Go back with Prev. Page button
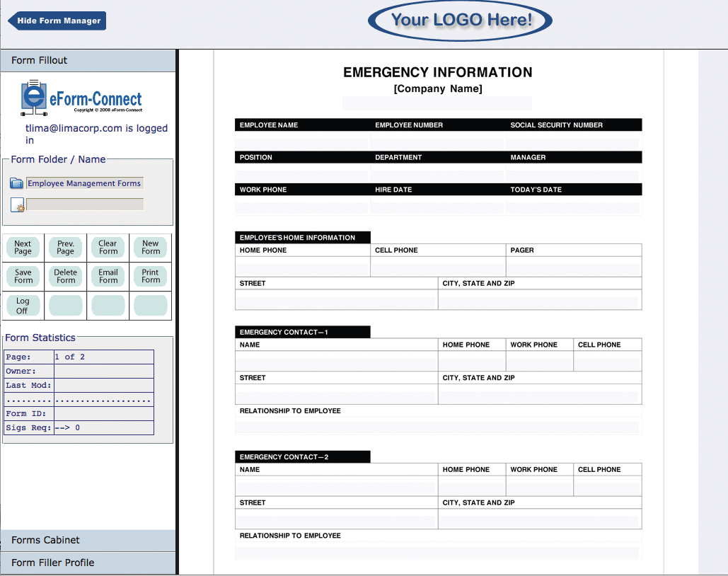 (x=66, y=248)
